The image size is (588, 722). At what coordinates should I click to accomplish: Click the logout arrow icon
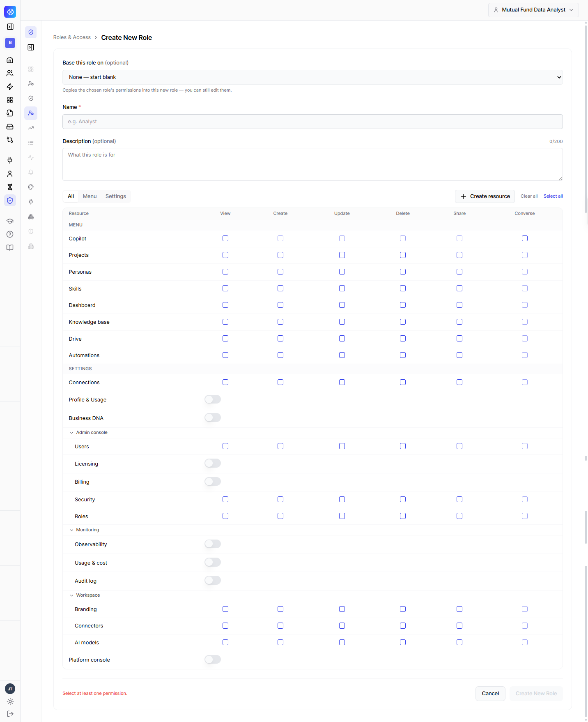10,714
